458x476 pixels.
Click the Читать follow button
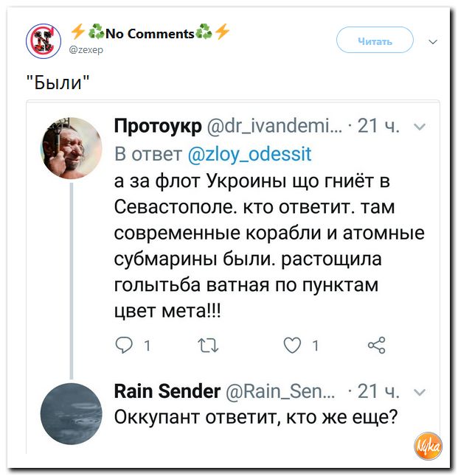(375, 40)
